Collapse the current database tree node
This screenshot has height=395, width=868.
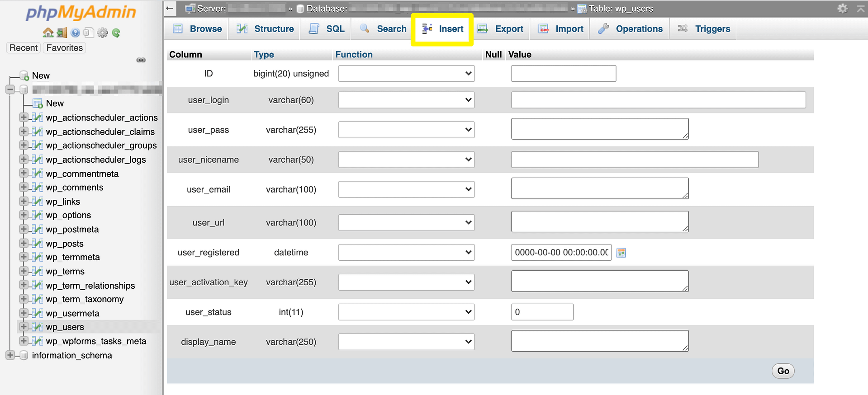click(x=10, y=89)
